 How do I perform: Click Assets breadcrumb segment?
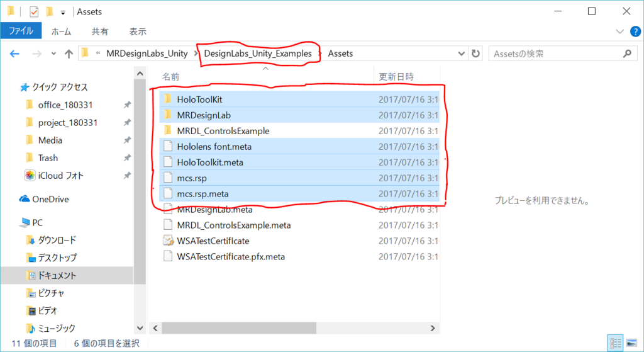[x=340, y=54]
